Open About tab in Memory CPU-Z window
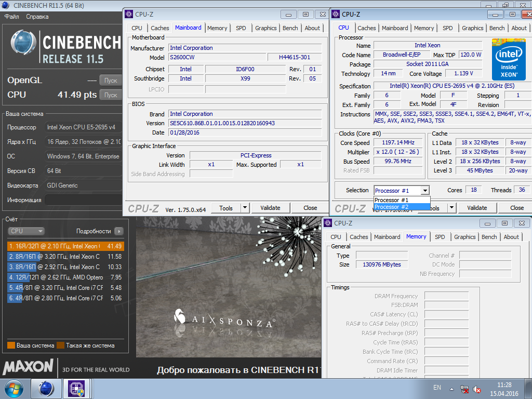The height and width of the screenshot is (399, 532). (511, 237)
